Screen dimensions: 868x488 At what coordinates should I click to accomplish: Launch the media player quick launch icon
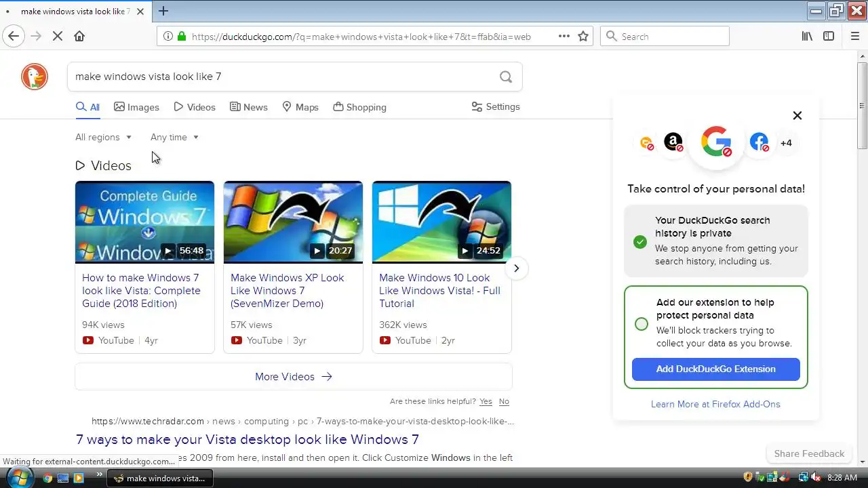tap(79, 478)
